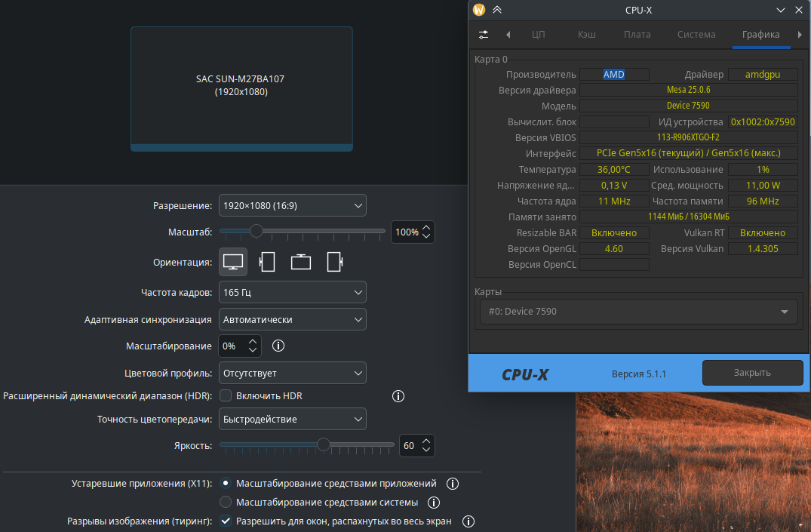Open the Частота кадров dropdown
The image size is (811, 532).
[292, 292]
